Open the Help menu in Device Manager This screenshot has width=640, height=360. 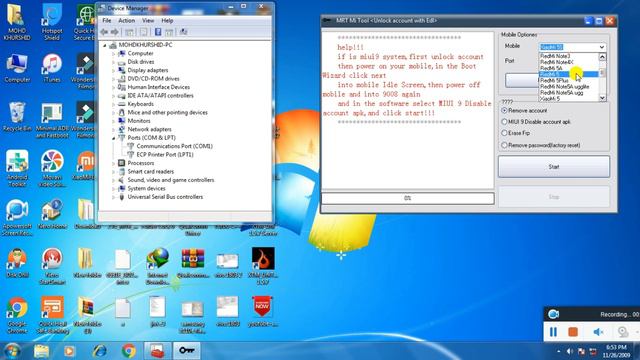pyautogui.click(x=167, y=20)
